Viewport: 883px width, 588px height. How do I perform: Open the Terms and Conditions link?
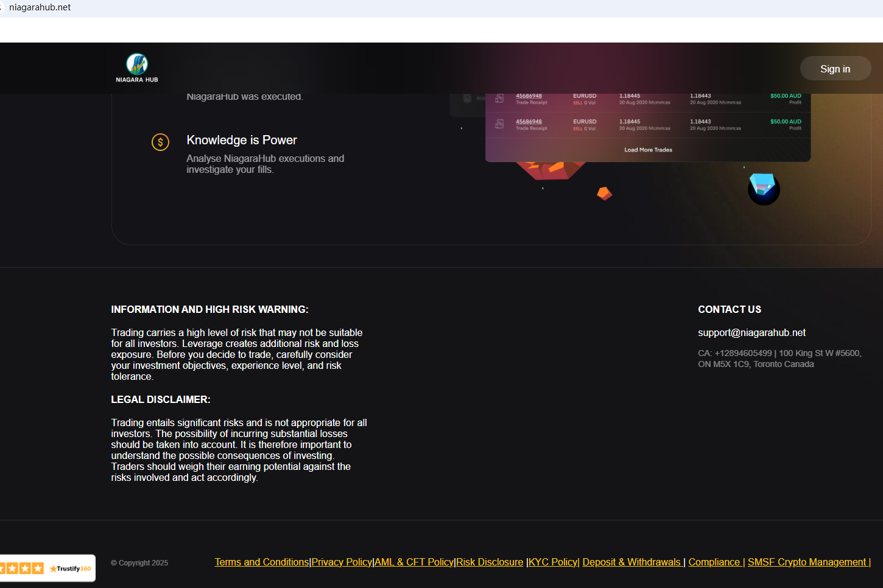pos(262,562)
